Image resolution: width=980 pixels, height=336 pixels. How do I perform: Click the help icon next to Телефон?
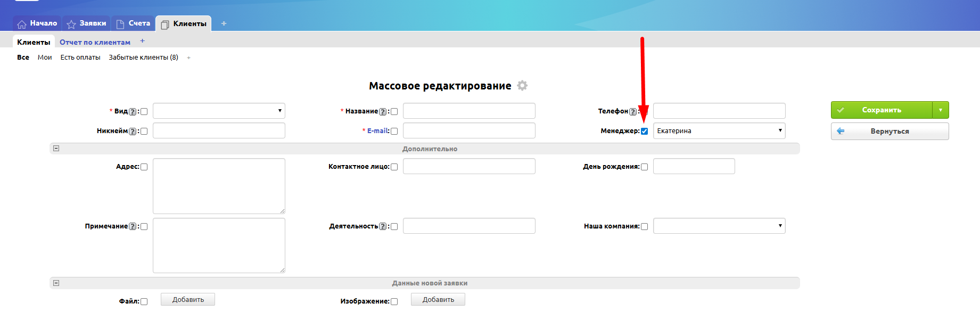pos(632,112)
